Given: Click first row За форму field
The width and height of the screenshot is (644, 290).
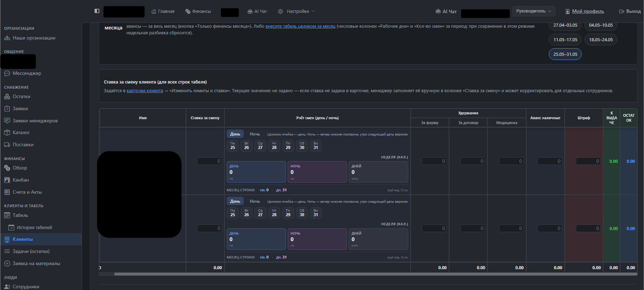Looking at the screenshot, I should [434, 161].
